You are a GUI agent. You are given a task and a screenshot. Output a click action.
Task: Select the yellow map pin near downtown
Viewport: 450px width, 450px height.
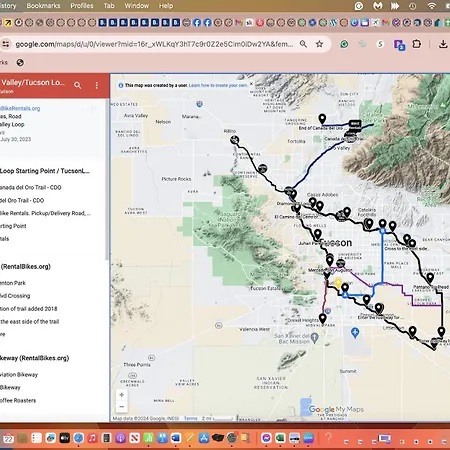[338, 283]
